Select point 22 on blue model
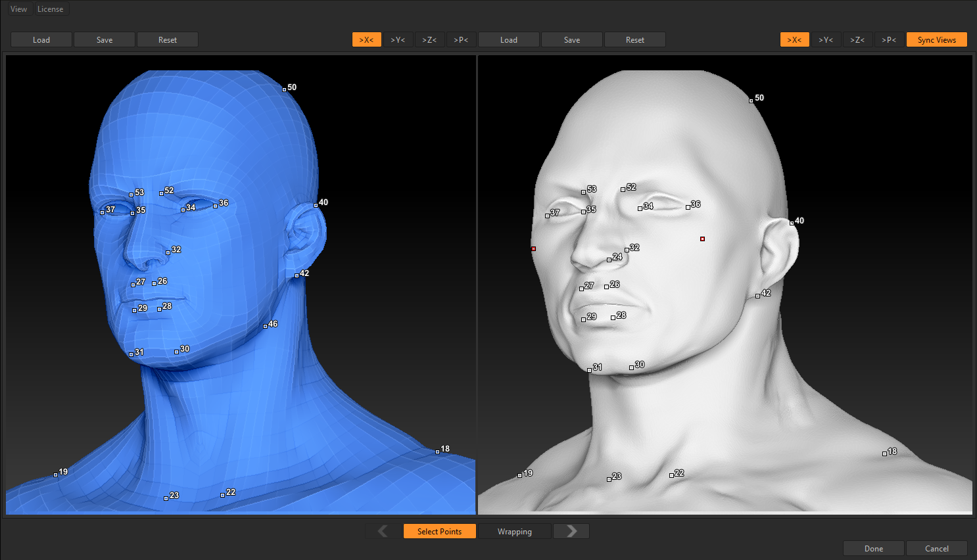977x560 pixels. click(x=222, y=495)
